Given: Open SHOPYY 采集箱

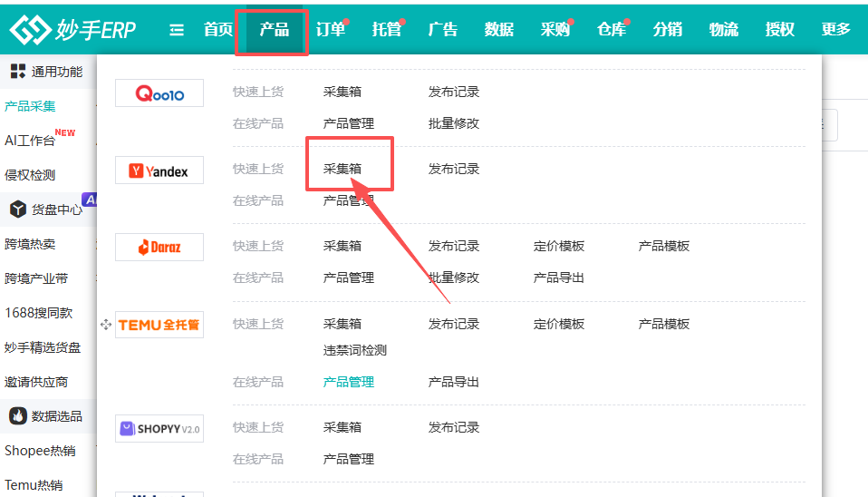Looking at the screenshot, I should point(342,427).
